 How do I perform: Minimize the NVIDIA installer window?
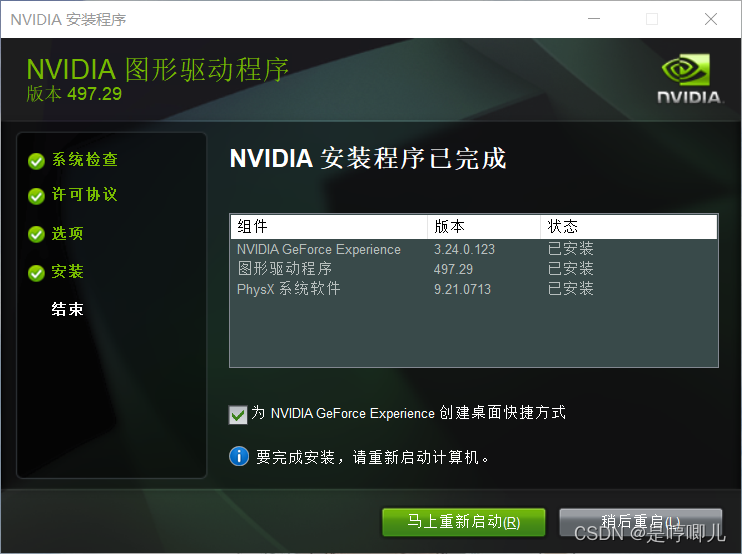point(594,19)
